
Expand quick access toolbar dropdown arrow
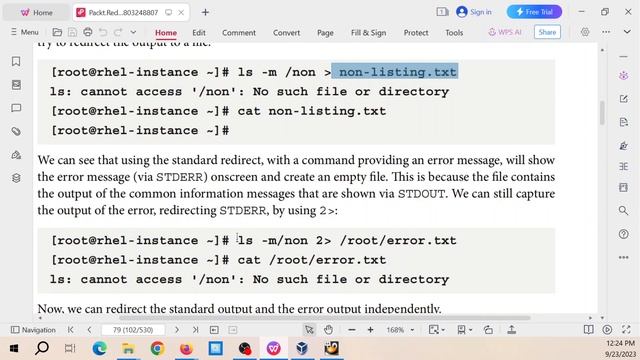[x=133, y=32]
